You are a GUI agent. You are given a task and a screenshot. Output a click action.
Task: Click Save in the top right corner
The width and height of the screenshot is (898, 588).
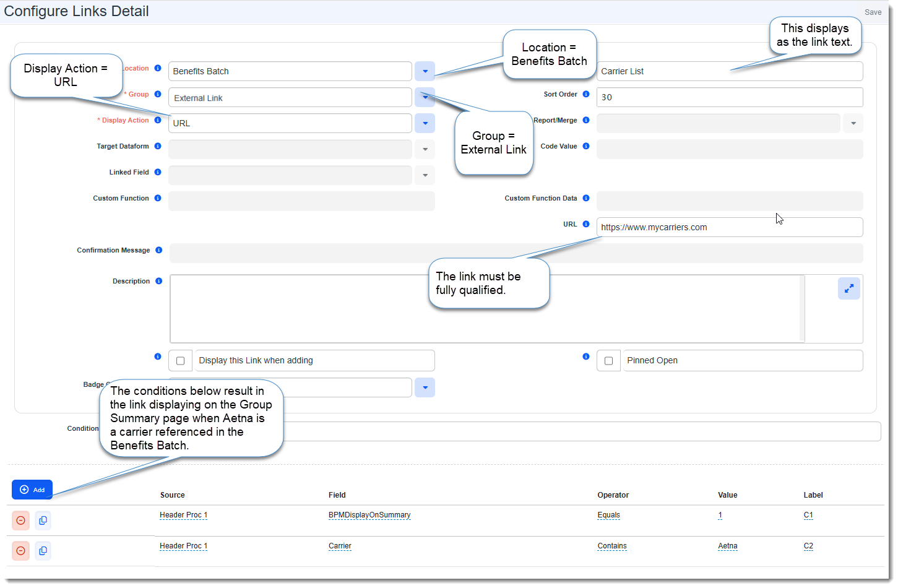coord(873,12)
